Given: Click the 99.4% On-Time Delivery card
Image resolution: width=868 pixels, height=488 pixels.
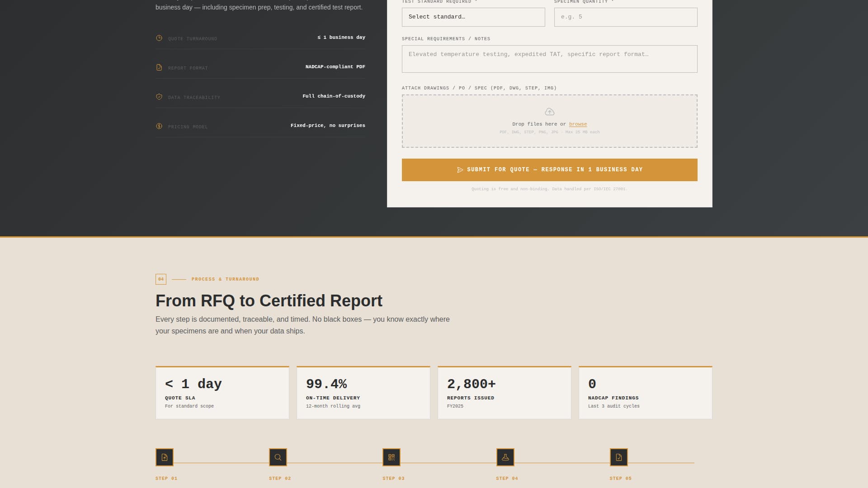Looking at the screenshot, I should coord(363,392).
